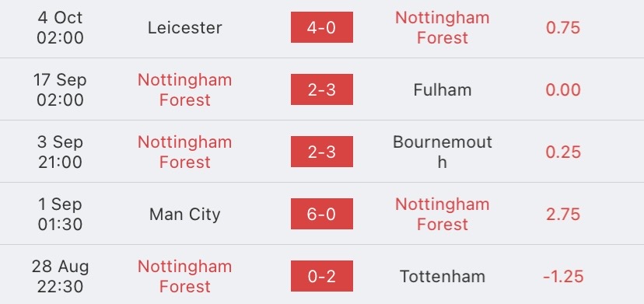
Task: Click the -1.25 handicap value
Action: pos(562,276)
